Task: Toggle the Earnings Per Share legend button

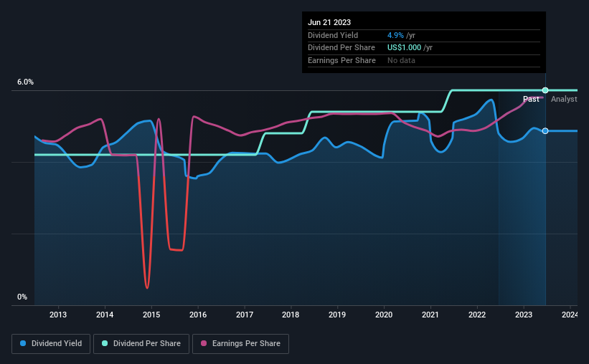Action: point(240,344)
